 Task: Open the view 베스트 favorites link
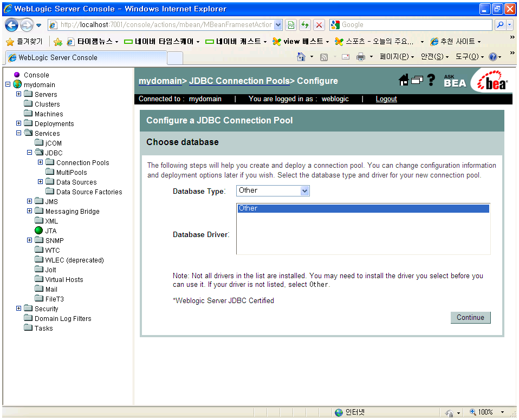coord(301,42)
